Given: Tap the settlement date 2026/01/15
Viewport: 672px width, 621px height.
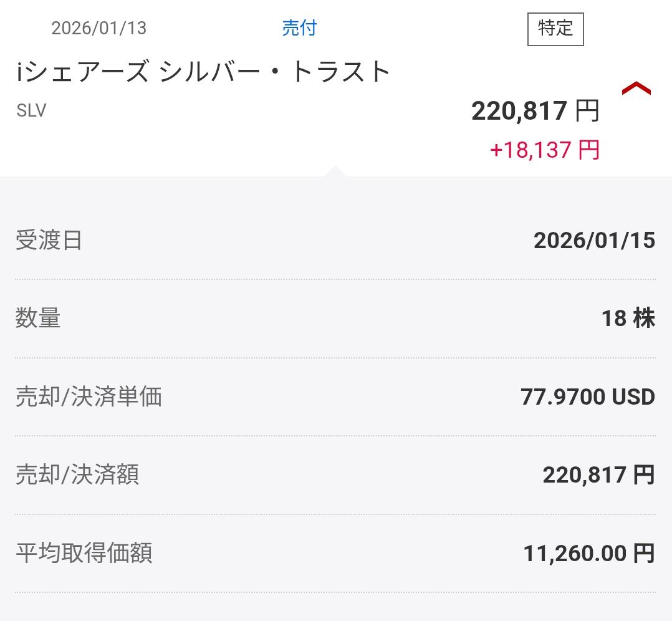Looking at the screenshot, I should 594,241.
